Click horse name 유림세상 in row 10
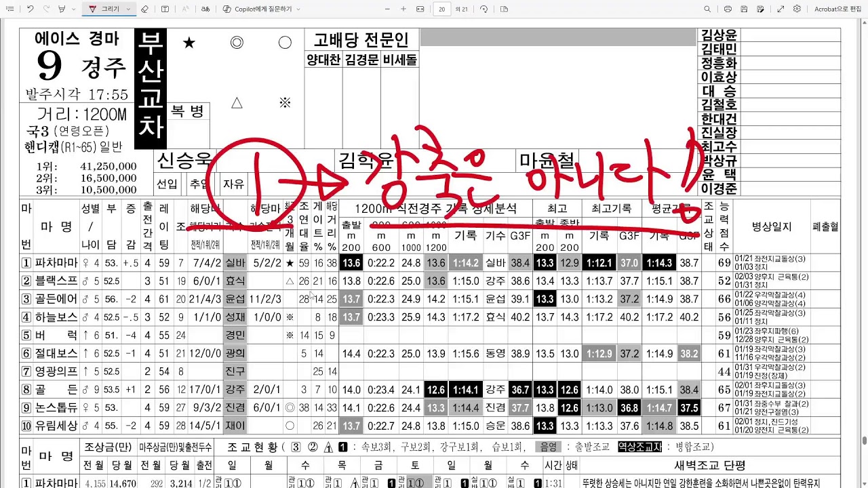Viewport: 868px width, 488px height. pos(56,426)
